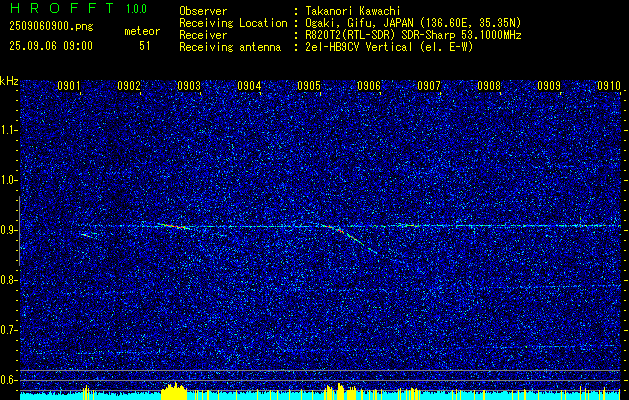The width and height of the screenshot is (629, 400).
Task: Click the Observer label
Action: coord(203,11)
